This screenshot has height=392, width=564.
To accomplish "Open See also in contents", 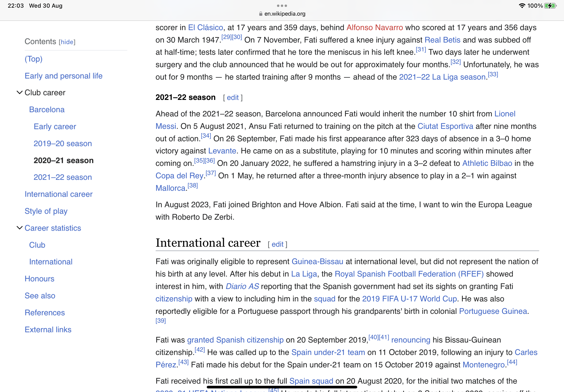I will click(40, 296).
